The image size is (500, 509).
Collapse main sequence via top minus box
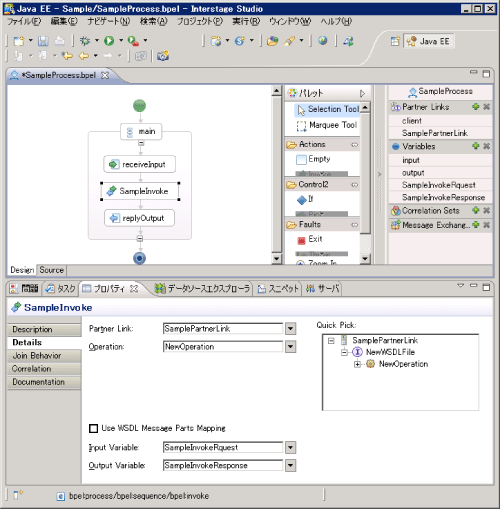click(x=141, y=143)
